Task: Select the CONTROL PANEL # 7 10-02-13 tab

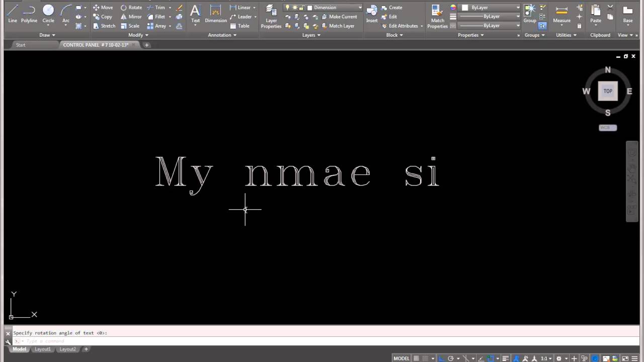Action: point(96,45)
